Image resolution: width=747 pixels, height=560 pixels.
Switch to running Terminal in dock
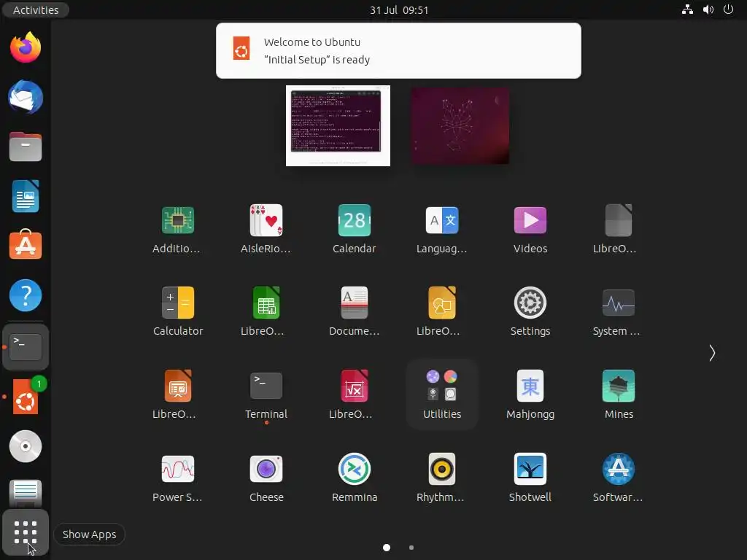(x=26, y=347)
